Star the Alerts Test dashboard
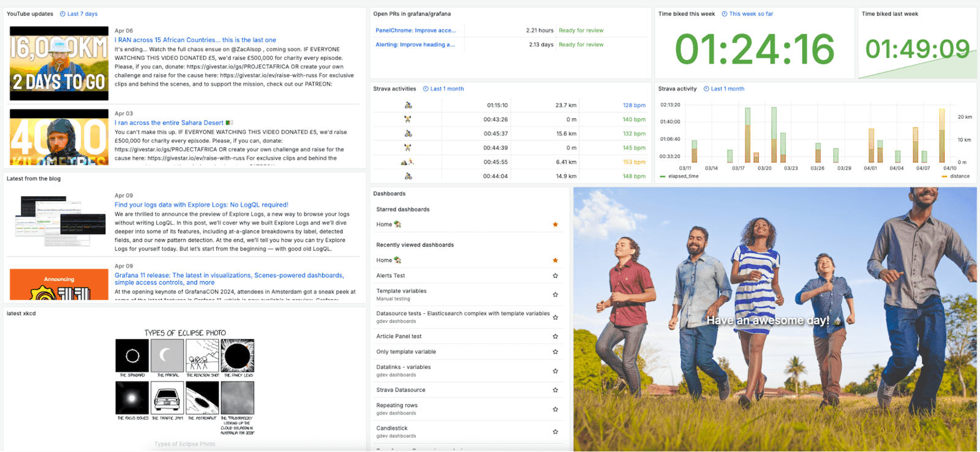Viewport: 980px width, 452px height. pyautogui.click(x=556, y=276)
